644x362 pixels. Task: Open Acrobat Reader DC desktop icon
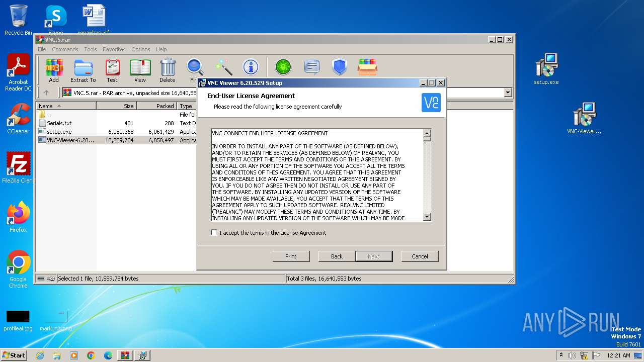point(18,73)
